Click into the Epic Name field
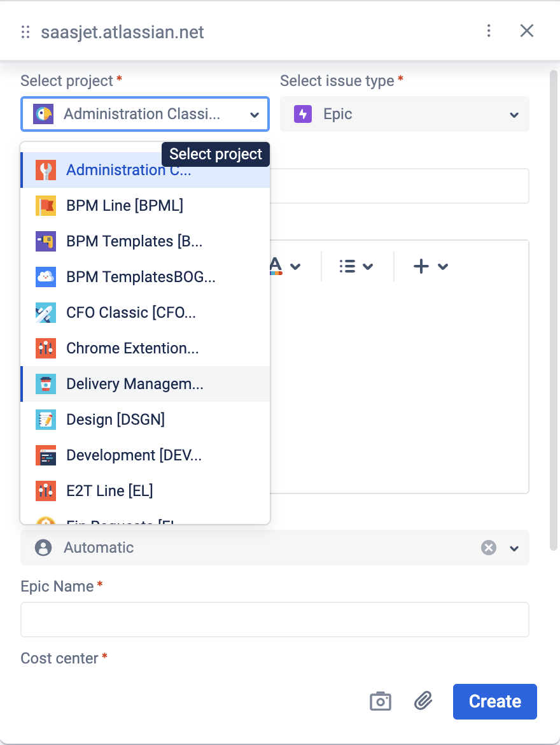This screenshot has height=745, width=560. point(275,620)
